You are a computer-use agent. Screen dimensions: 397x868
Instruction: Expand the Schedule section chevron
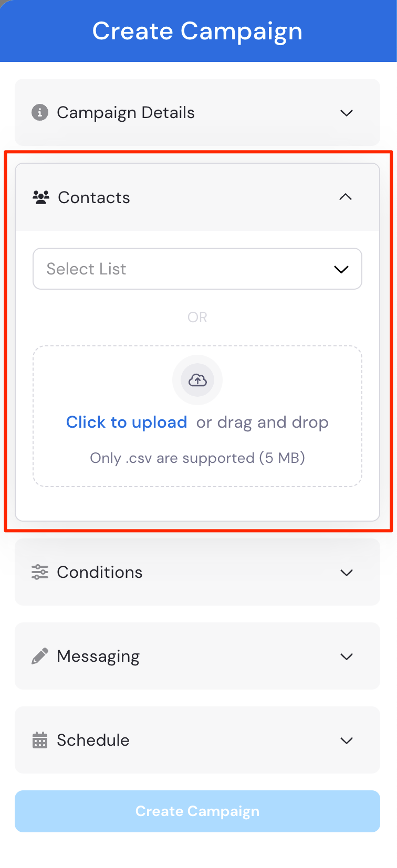tap(347, 740)
